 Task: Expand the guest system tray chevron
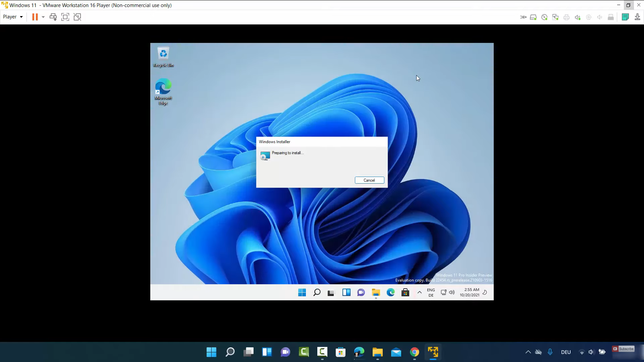point(419,292)
